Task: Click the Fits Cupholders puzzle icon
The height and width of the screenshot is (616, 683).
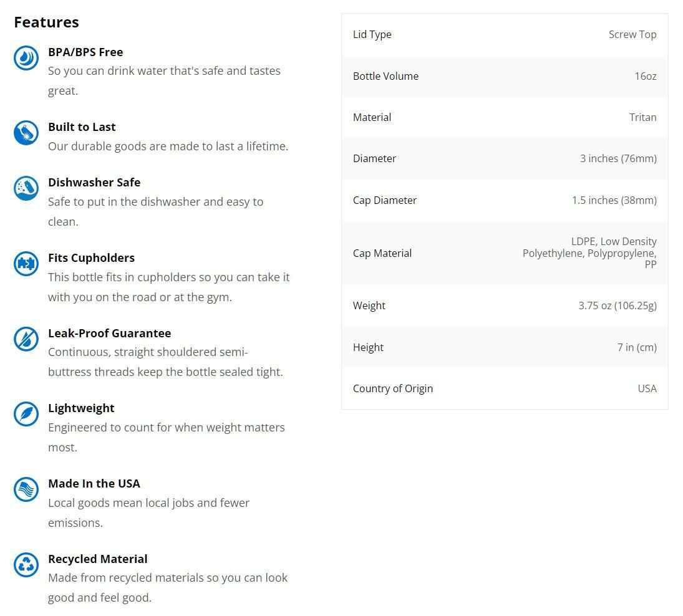Action: tap(26, 264)
